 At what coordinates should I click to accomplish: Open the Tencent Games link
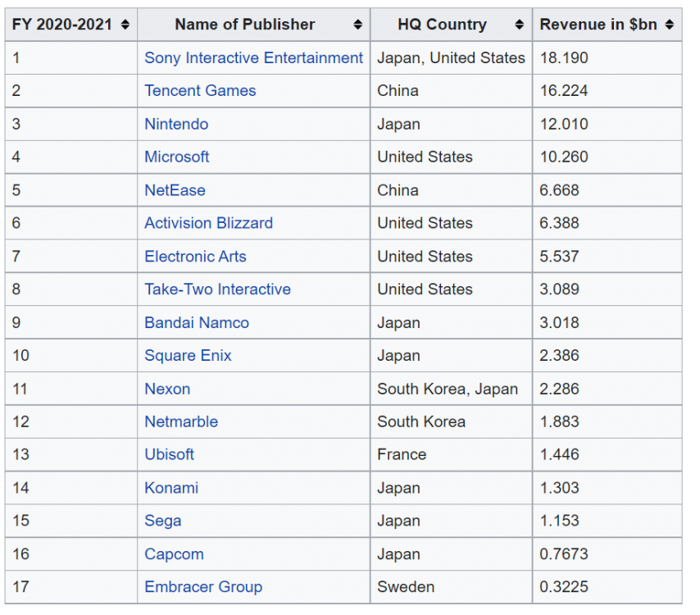tap(200, 91)
